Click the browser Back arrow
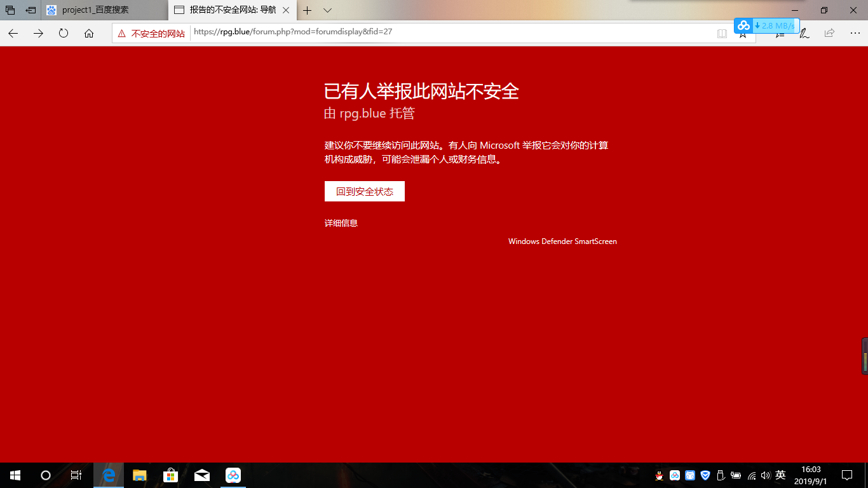The height and width of the screenshot is (488, 868). pos(13,33)
